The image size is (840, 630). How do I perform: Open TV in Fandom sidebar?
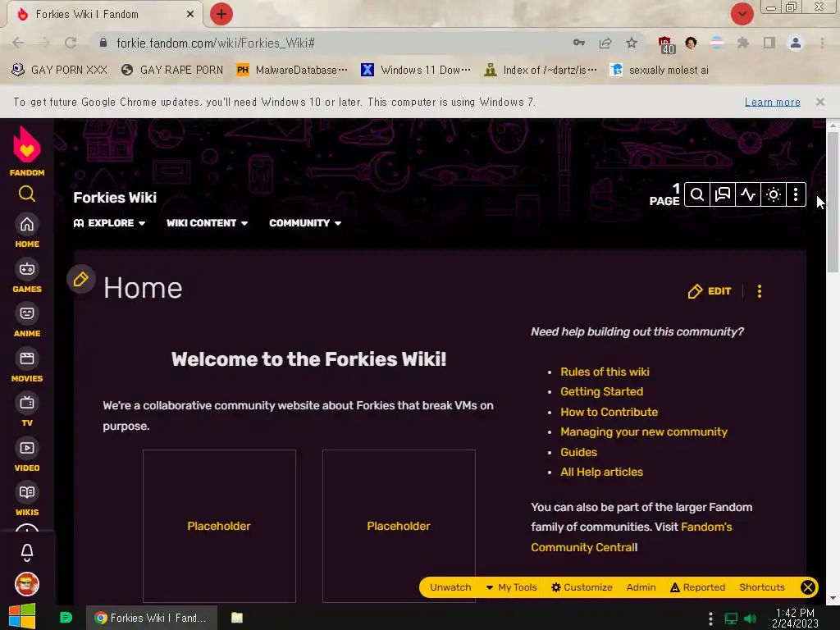pyautogui.click(x=27, y=410)
